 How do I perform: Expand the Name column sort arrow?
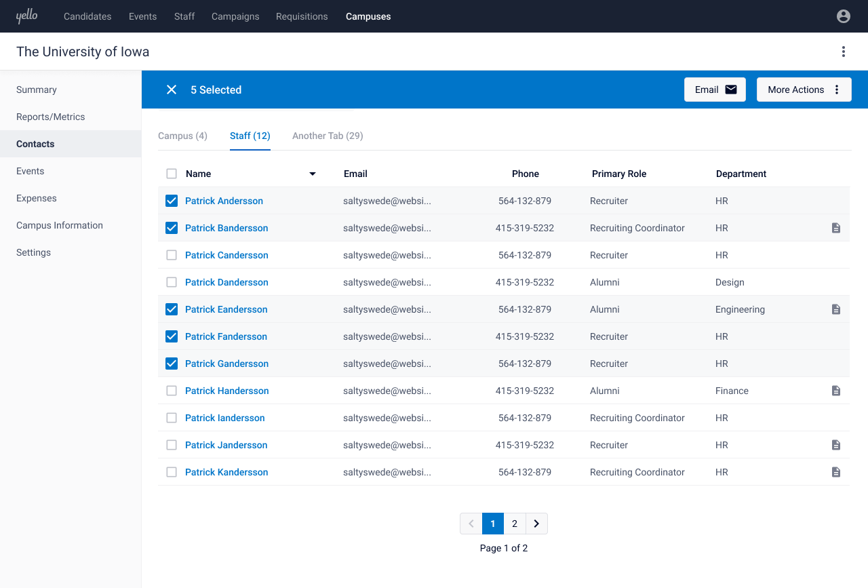pos(313,174)
